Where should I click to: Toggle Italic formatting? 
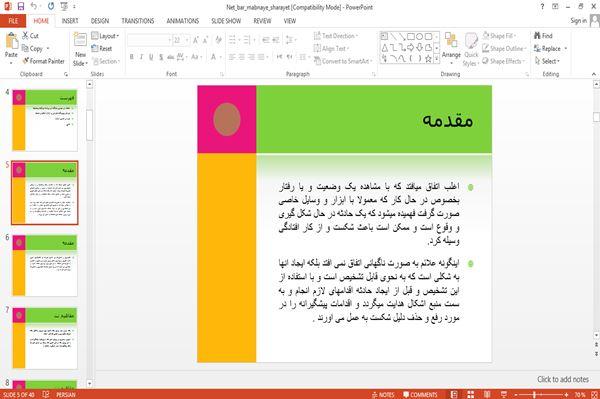[141, 57]
